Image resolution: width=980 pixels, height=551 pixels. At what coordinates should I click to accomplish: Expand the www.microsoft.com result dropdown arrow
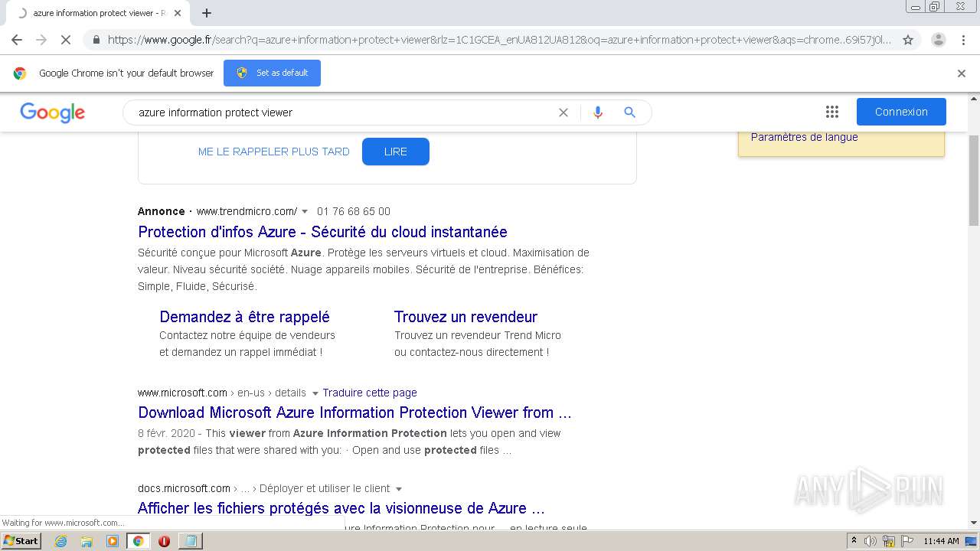315,393
